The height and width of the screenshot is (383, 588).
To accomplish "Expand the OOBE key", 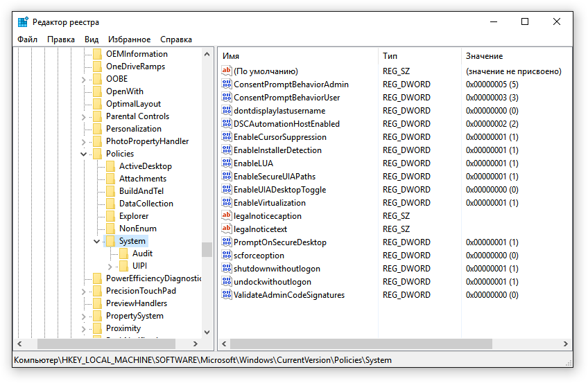I will pyautogui.click(x=84, y=80).
